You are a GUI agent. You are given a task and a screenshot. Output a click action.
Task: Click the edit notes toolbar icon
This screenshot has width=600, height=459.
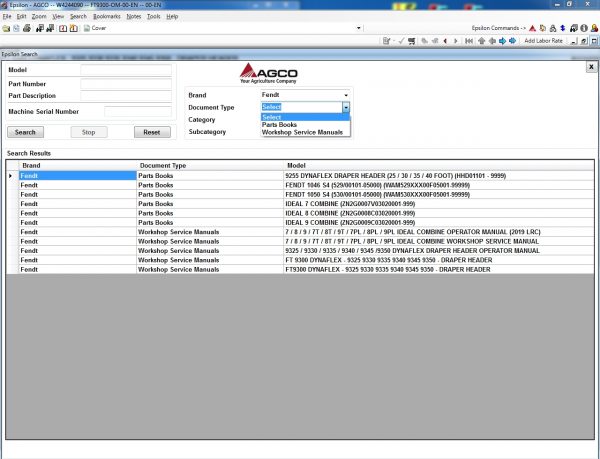[386, 41]
